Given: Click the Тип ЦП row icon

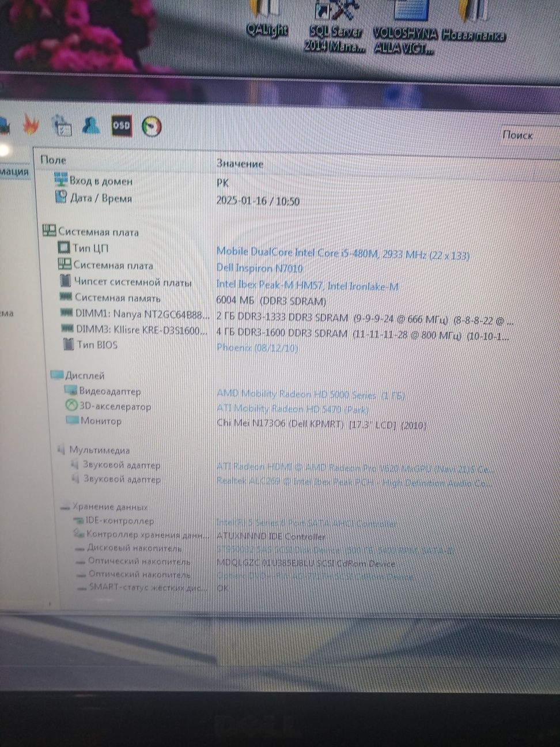Looking at the screenshot, I should coord(63,248).
